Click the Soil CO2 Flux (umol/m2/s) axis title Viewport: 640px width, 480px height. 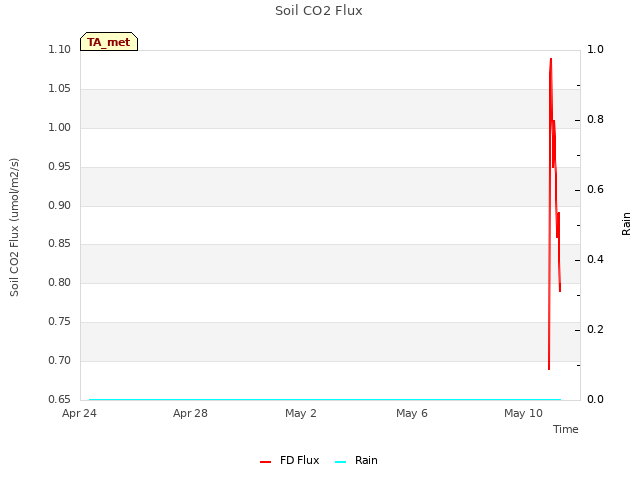click(14, 227)
